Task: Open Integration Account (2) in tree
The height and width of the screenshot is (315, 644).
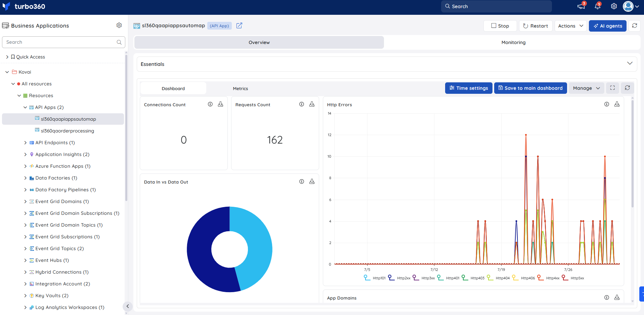Action: pyautogui.click(x=62, y=284)
